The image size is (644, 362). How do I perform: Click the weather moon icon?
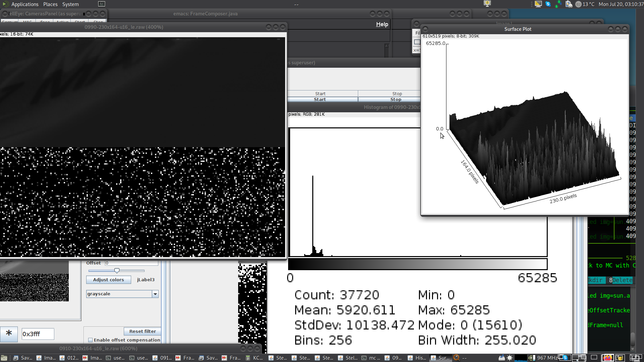pos(578,4)
